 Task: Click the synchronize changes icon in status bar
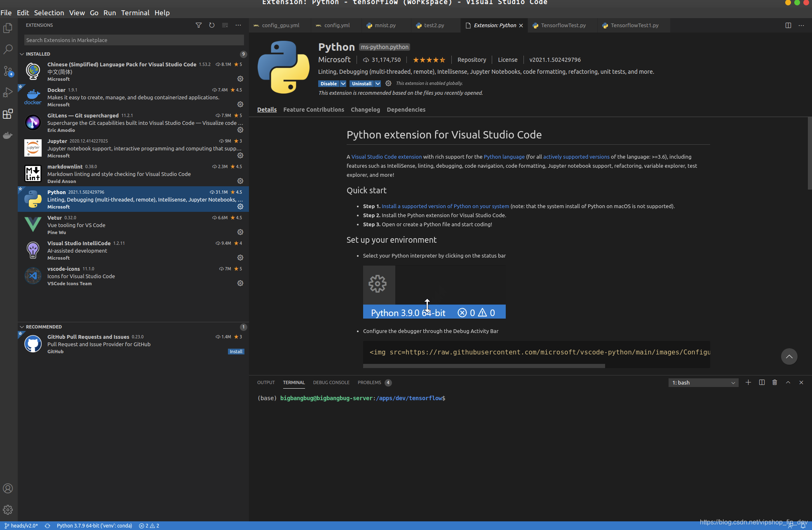point(47,526)
